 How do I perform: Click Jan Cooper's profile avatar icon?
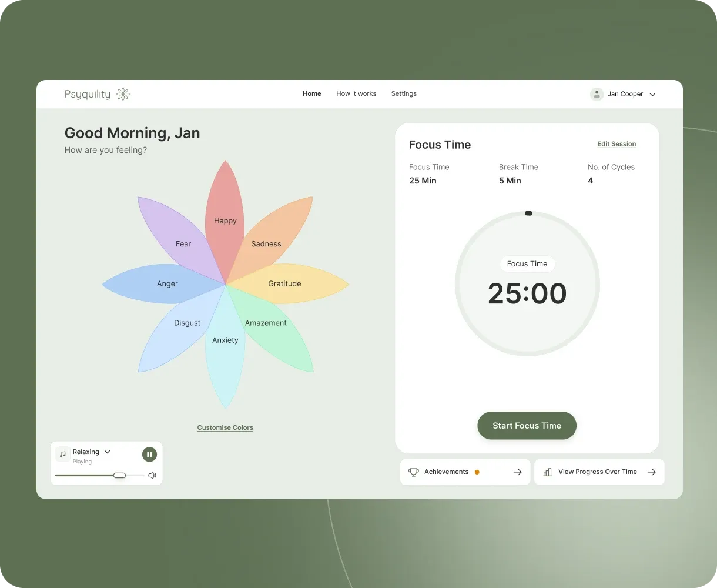click(597, 94)
